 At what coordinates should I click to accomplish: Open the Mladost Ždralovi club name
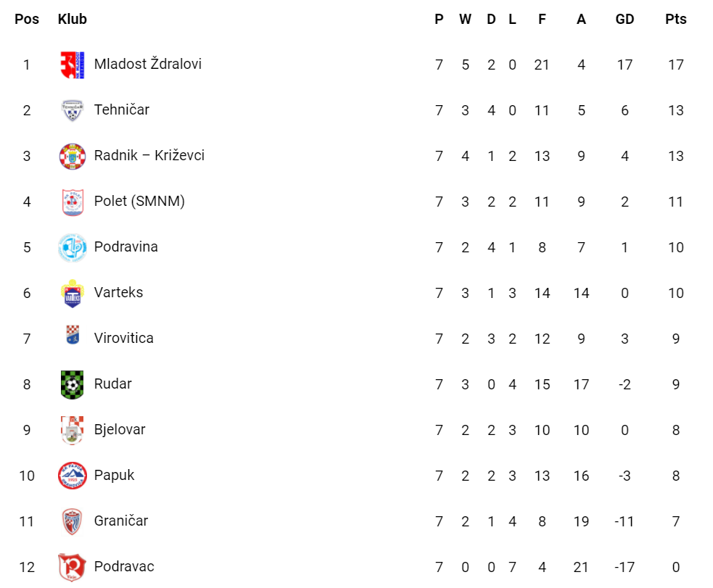coord(148,64)
